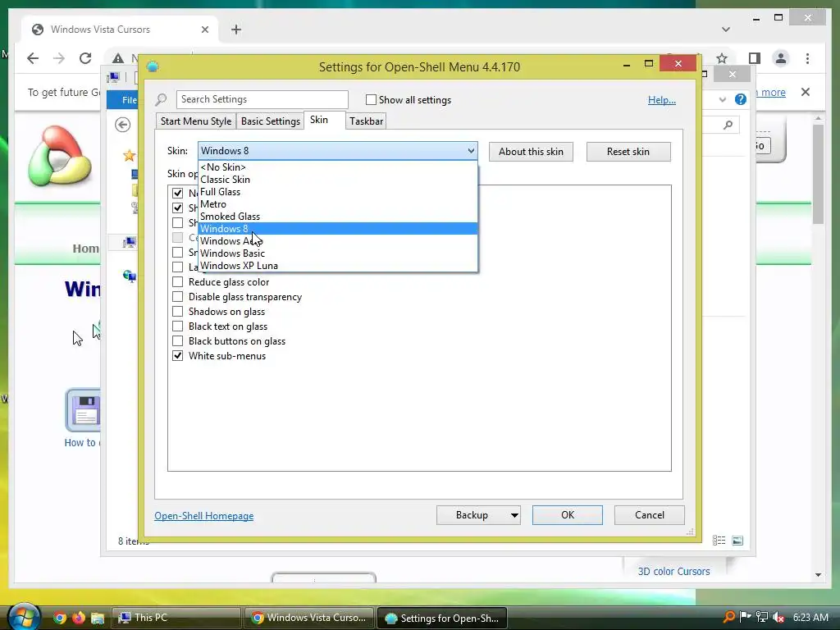The height and width of the screenshot is (630, 840).
Task: Open Backup button dropdown arrow
Action: (514, 515)
